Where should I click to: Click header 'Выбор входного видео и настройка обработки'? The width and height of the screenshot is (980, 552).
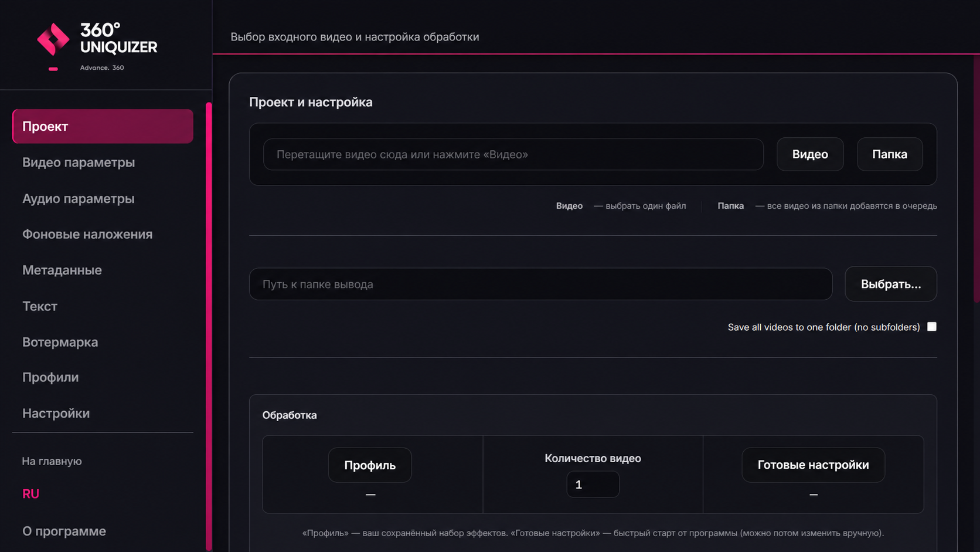click(355, 37)
